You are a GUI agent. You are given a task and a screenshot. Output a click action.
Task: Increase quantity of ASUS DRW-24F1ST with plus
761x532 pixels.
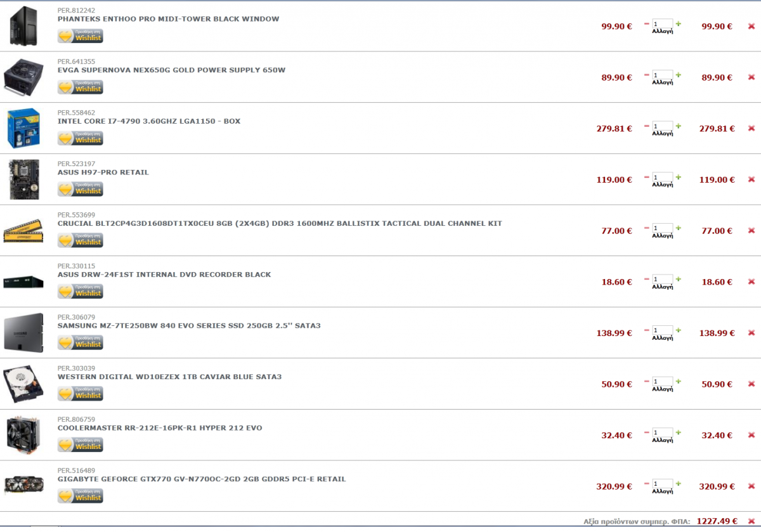pos(678,280)
